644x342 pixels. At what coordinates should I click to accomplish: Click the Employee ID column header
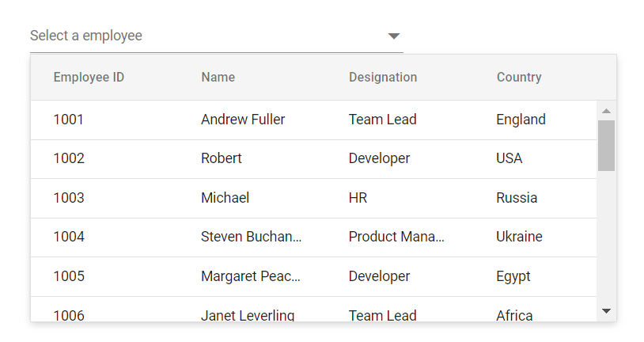(x=89, y=78)
